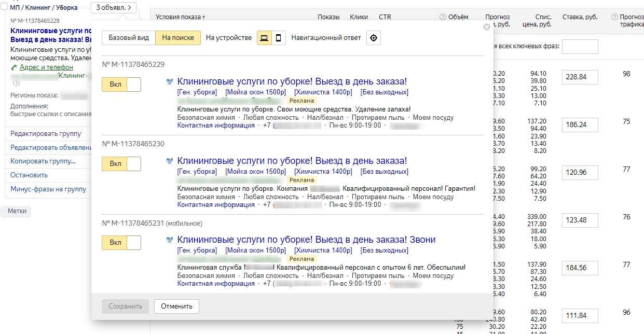Viewport: 644px width, 334px height.
Task: Click favicon of mobile ad M-11378465231
Action: (169, 240)
